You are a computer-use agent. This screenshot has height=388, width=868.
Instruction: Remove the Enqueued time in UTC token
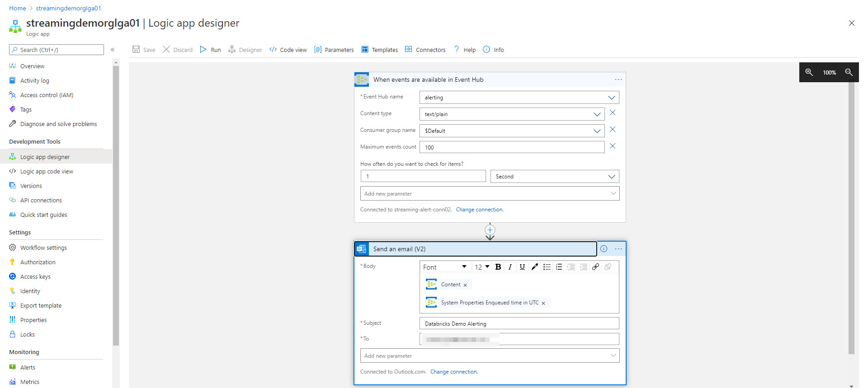click(x=543, y=303)
